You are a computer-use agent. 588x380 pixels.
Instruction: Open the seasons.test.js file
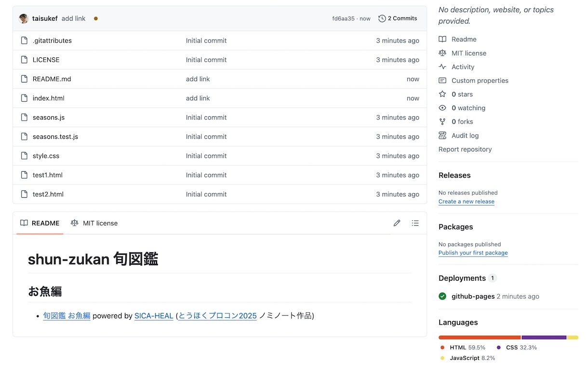[x=55, y=136]
